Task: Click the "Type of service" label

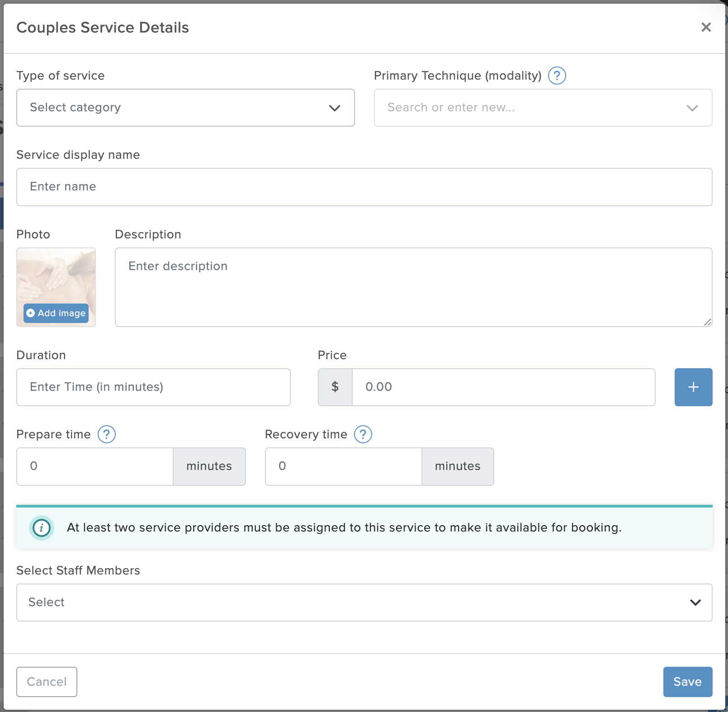Action: (61, 76)
